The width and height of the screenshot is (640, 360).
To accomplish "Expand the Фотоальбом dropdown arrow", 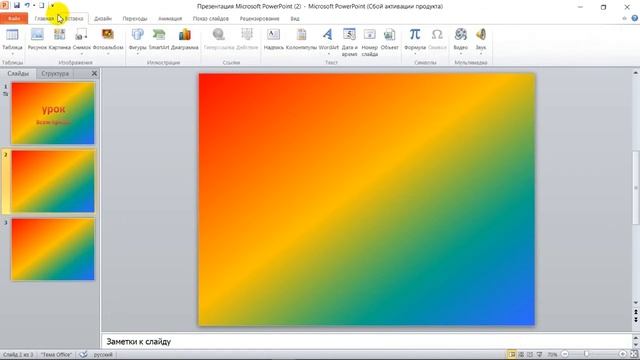I will (x=108, y=53).
